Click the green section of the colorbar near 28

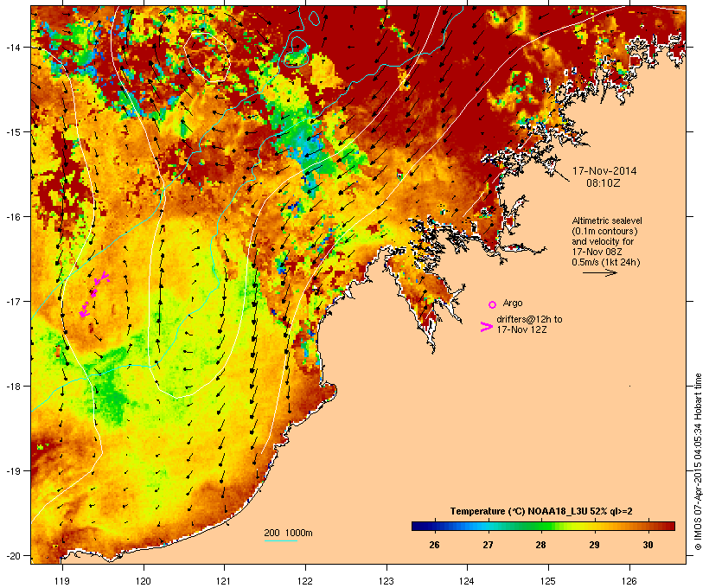click(x=540, y=526)
